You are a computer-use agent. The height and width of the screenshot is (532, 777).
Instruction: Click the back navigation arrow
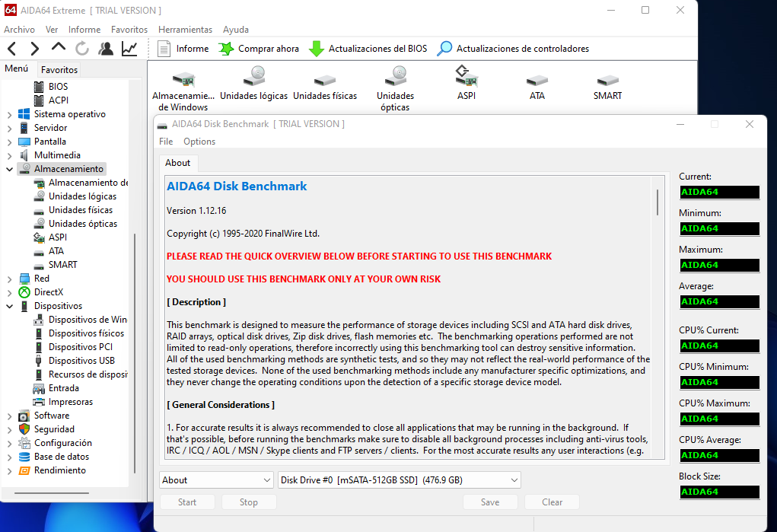[12, 49]
